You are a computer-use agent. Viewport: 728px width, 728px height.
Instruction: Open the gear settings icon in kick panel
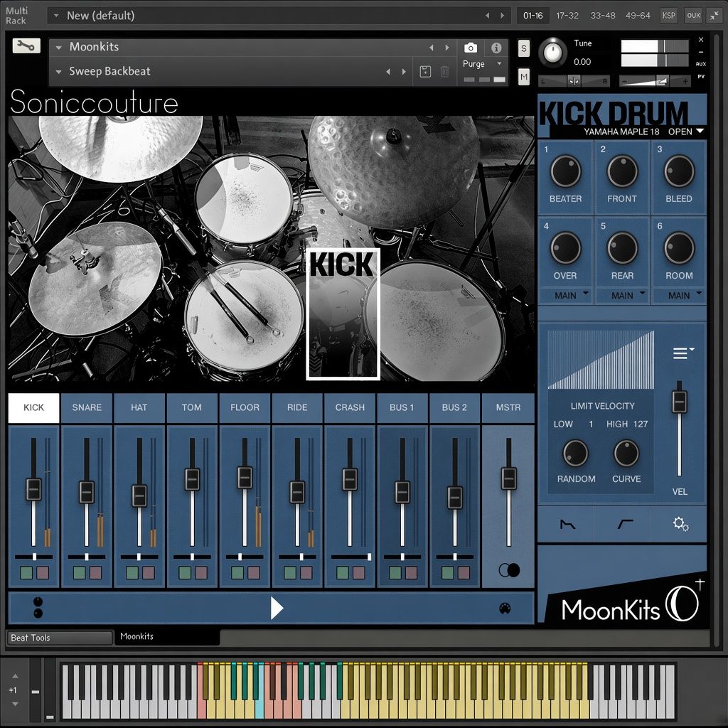tap(680, 524)
